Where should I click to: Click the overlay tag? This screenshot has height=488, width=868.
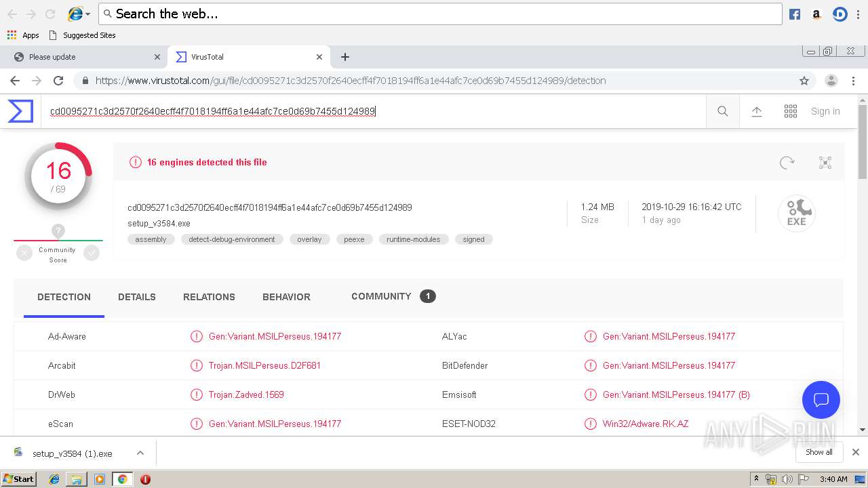309,239
